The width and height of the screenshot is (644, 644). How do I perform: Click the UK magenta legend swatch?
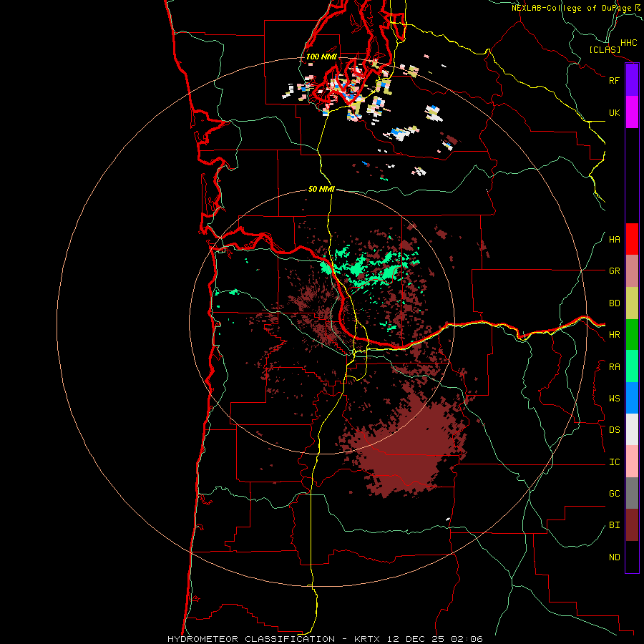[x=632, y=112]
